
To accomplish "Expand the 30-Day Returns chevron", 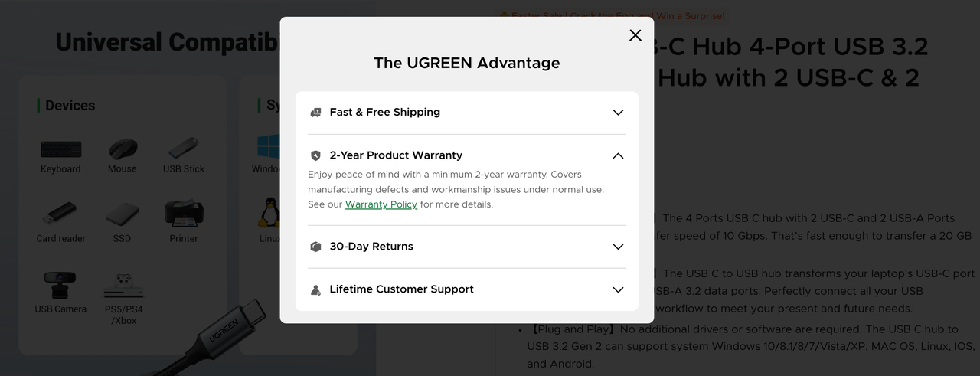I will 619,247.
